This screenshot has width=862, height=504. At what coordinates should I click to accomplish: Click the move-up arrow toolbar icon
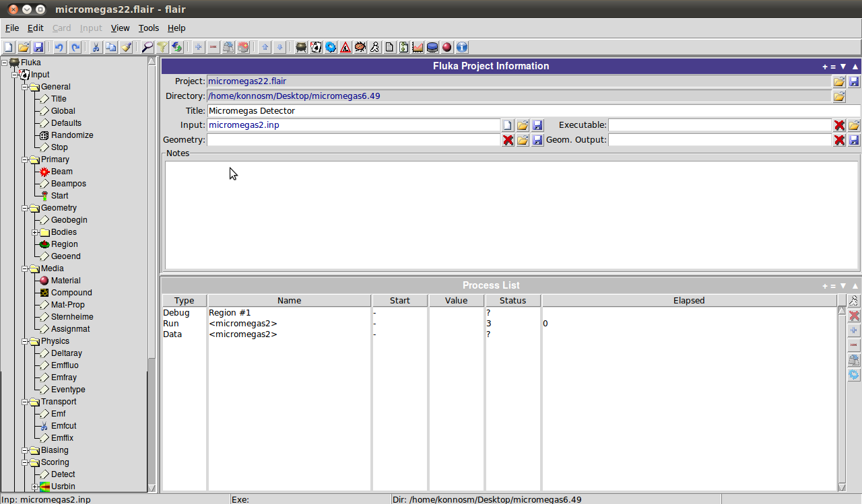(x=265, y=47)
